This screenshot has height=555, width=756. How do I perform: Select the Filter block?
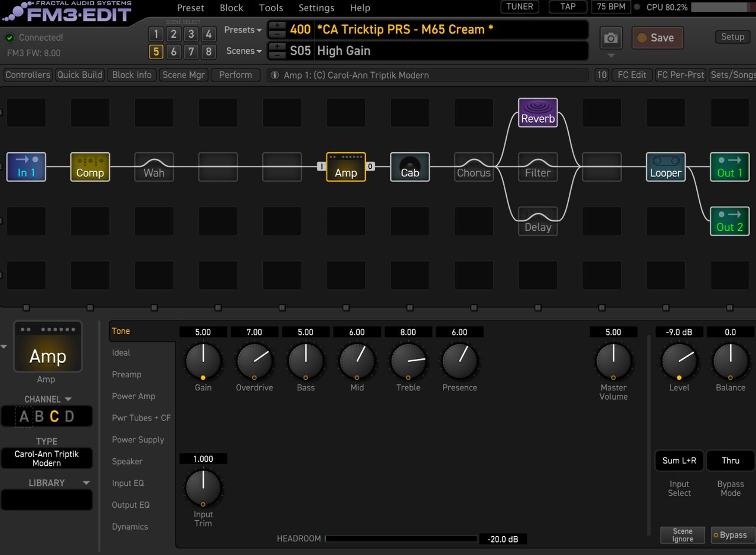tap(538, 166)
